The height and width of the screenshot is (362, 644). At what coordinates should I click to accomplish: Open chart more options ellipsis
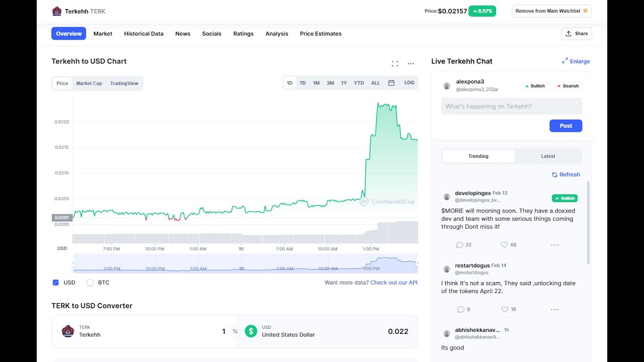411,63
